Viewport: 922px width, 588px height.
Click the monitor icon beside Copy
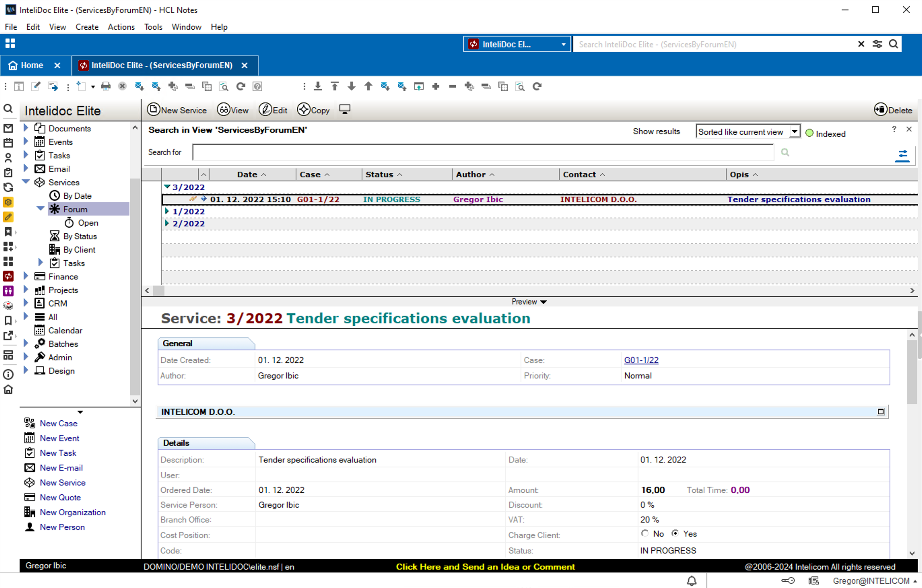click(x=344, y=109)
